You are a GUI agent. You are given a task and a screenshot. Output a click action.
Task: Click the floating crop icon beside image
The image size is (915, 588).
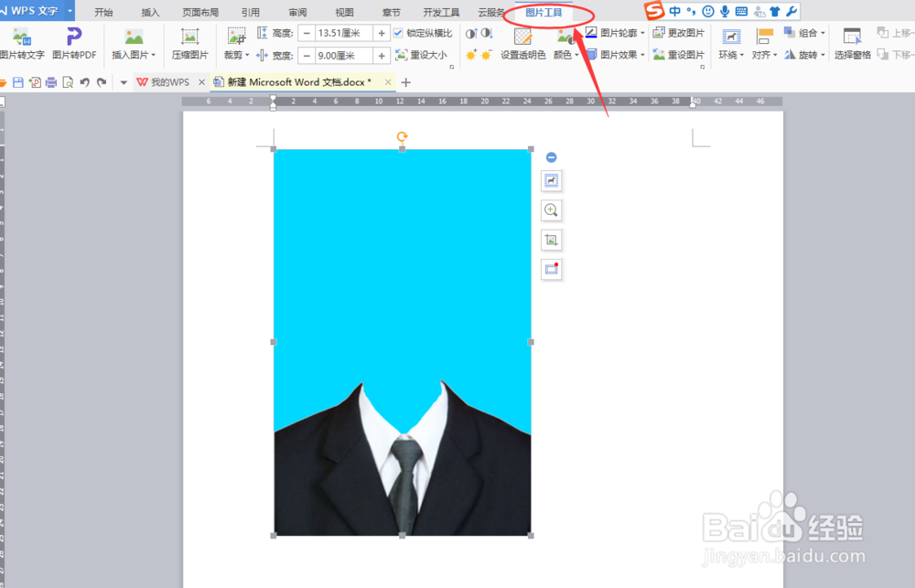point(552,240)
